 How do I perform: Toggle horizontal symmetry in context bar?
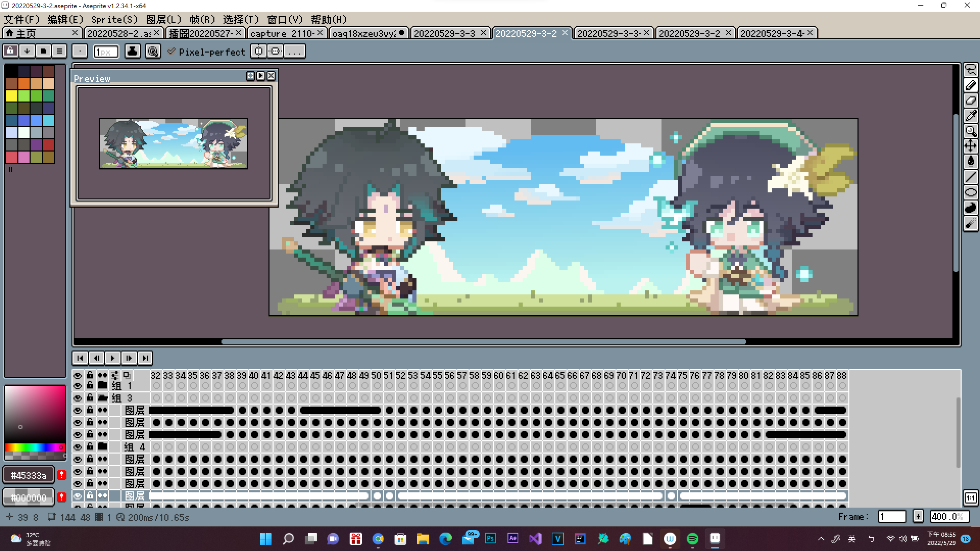pos(259,51)
